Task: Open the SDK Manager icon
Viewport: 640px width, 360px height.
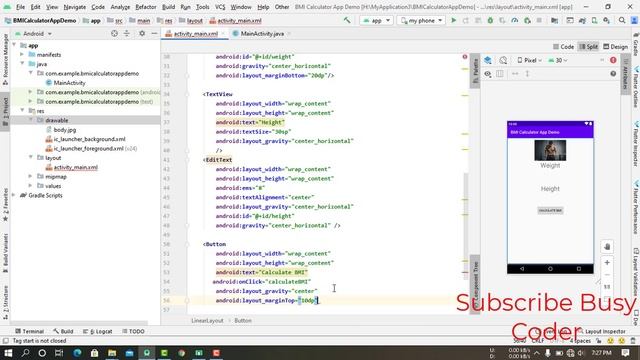Action: pos(607,20)
